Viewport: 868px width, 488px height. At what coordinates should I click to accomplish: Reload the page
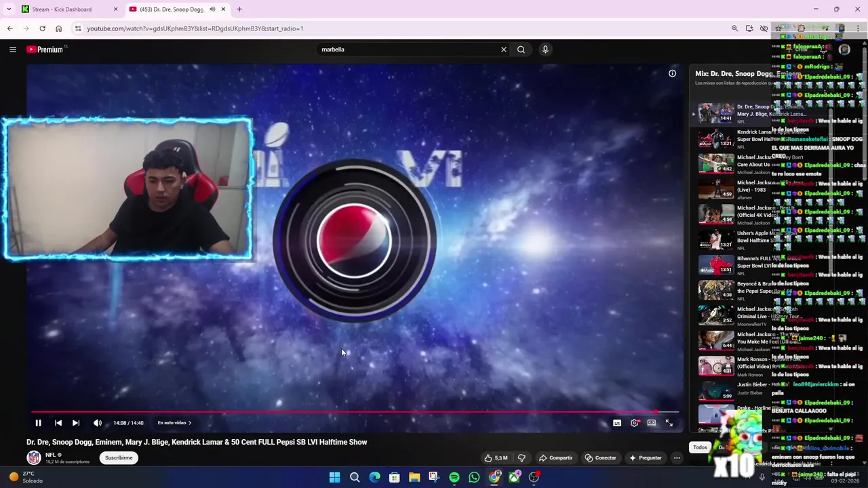pos(42,28)
